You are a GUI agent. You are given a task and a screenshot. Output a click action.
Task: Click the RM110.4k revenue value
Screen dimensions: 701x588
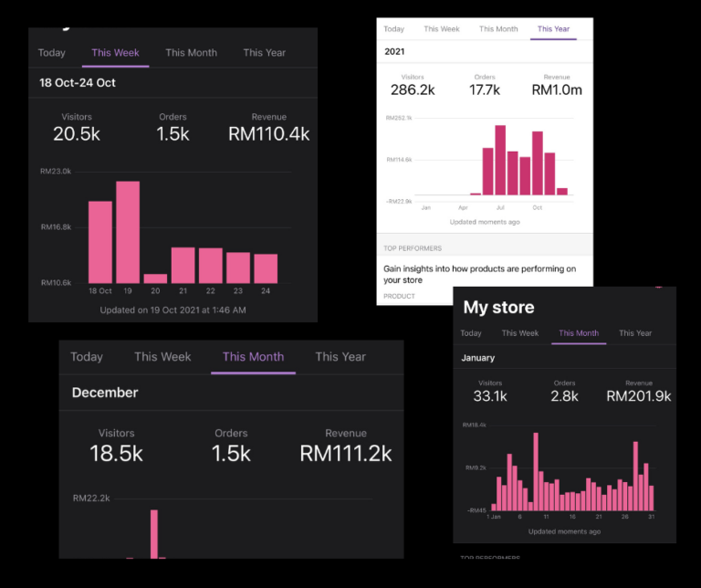[x=268, y=133]
